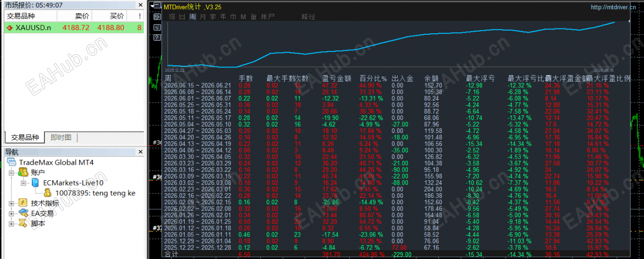644x259 pixels.
Task: Collapse the 账户 tree node
Action: pyautogui.click(x=11, y=173)
